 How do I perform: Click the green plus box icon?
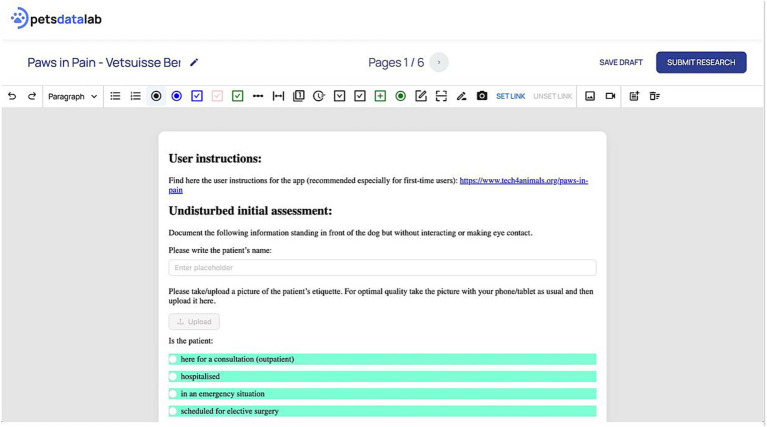click(x=380, y=96)
